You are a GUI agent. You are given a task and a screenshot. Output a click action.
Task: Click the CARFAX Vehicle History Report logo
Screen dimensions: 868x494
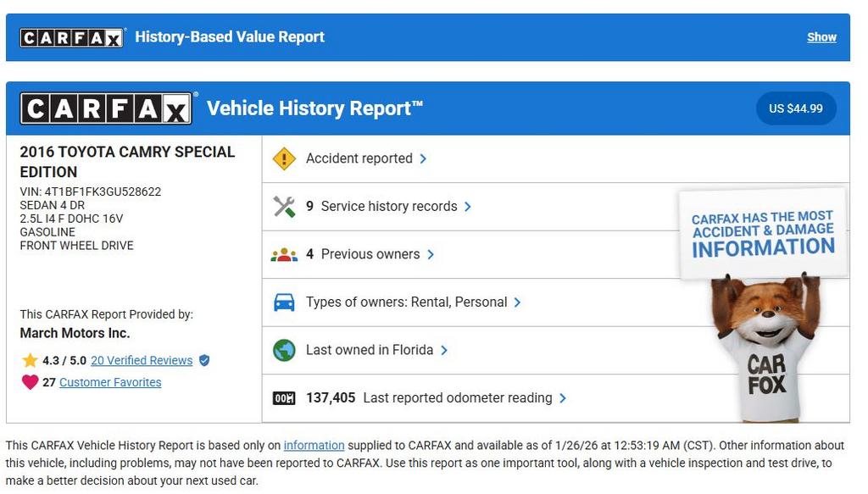point(107,108)
